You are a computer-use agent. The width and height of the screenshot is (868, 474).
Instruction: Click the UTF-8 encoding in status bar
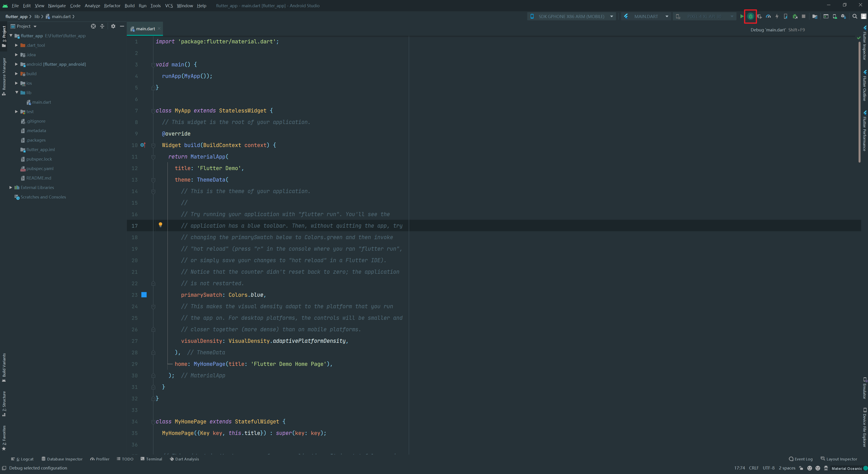(x=769, y=468)
